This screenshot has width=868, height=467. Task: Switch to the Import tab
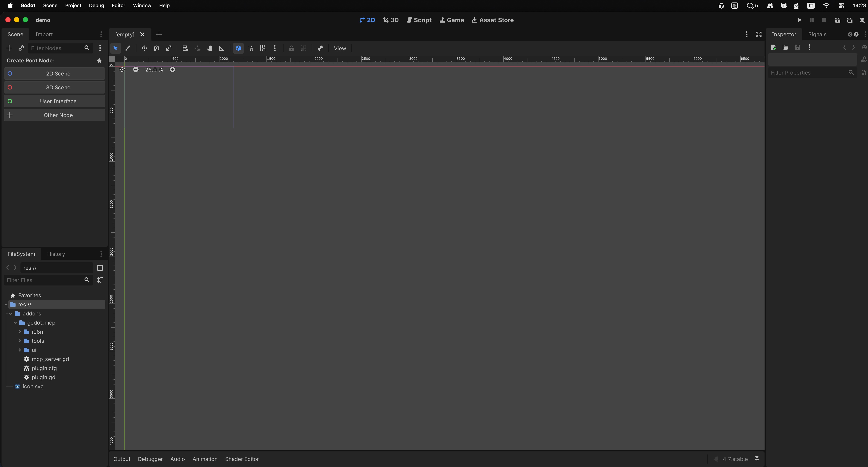(x=44, y=34)
